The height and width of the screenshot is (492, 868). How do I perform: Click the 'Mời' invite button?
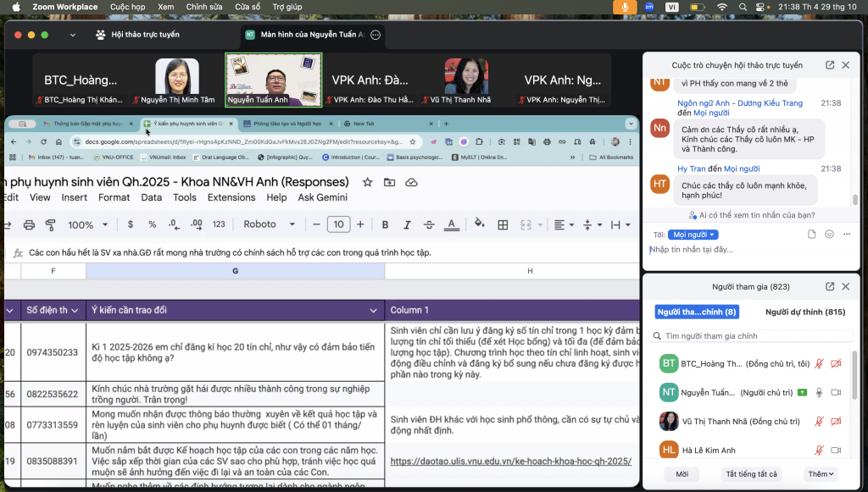click(x=682, y=474)
